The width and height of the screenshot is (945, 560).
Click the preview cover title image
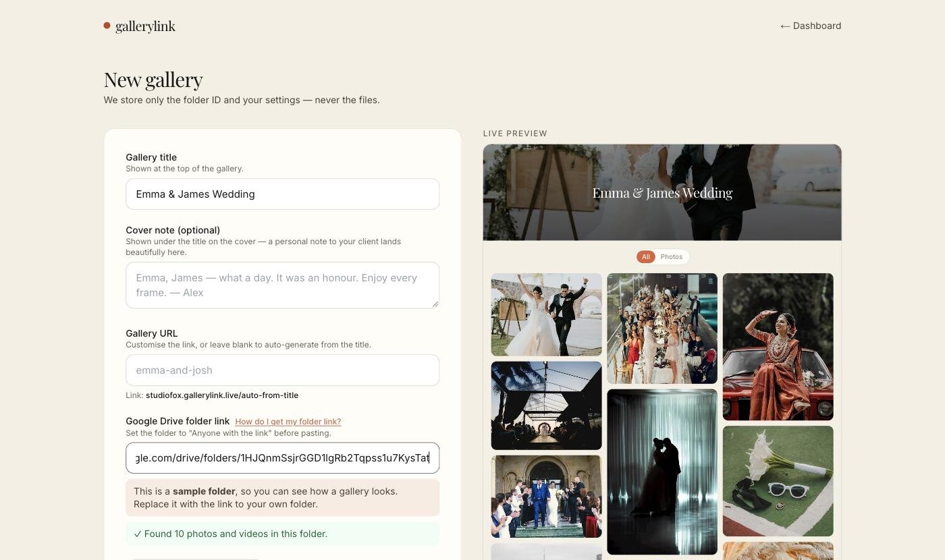[662, 192]
